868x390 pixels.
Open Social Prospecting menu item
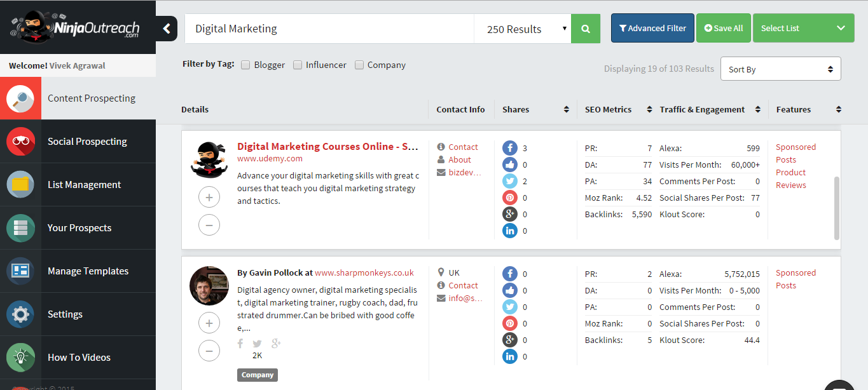pos(78,142)
